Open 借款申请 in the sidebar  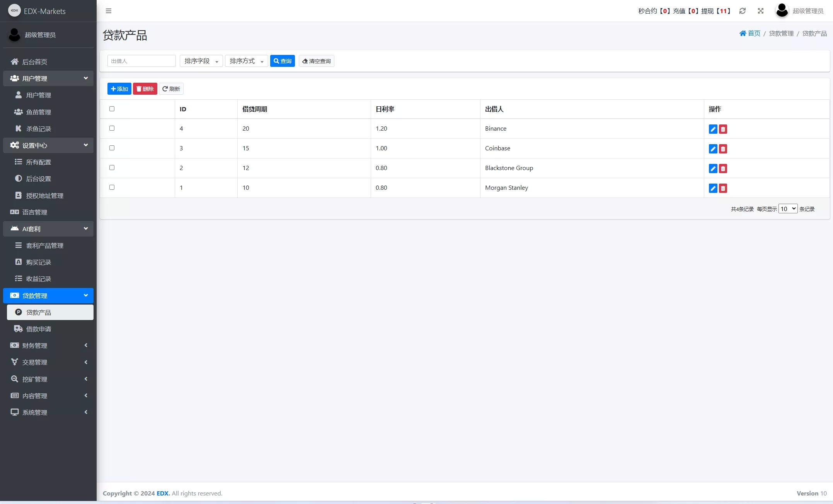(38, 329)
